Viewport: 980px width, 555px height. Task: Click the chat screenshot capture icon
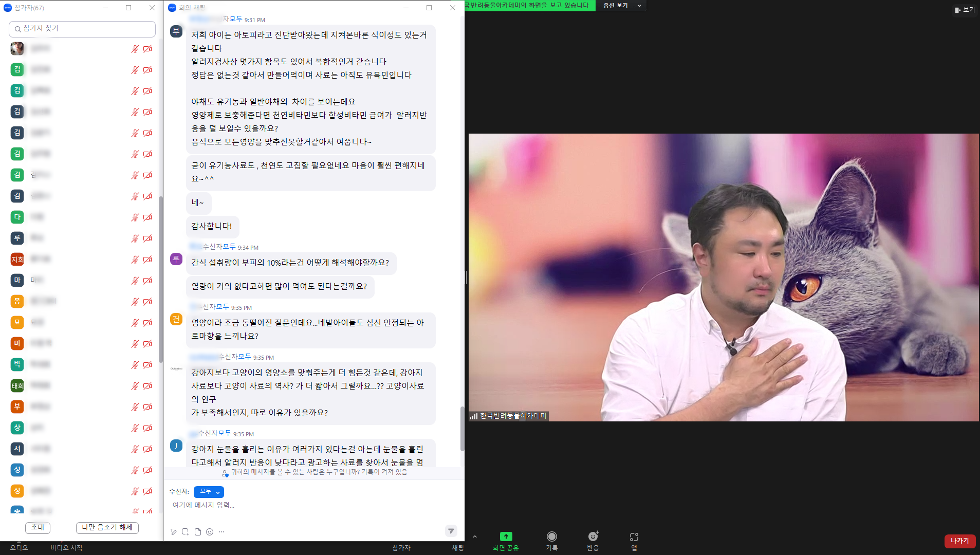(x=186, y=532)
